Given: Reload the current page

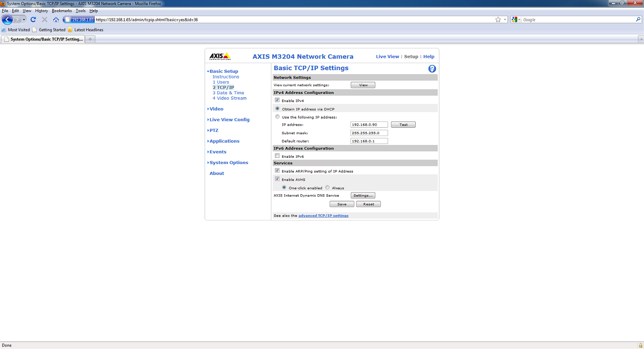Looking at the screenshot, I should click(33, 20).
